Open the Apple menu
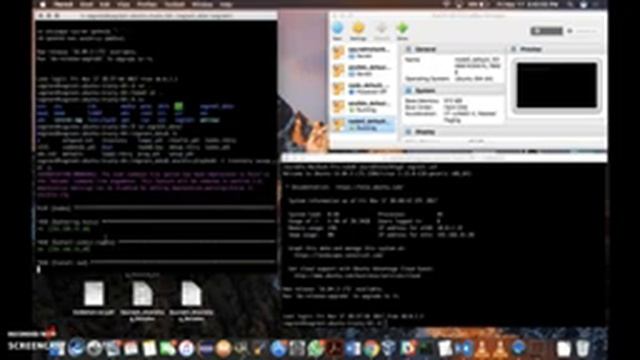This screenshot has height=360, width=640. [x=43, y=4]
